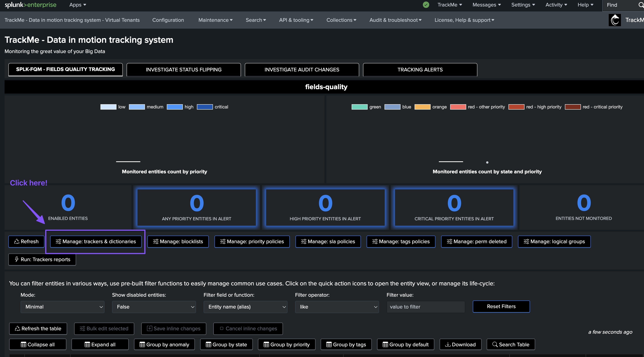The image size is (644, 357).
Task: Open the Configuration nav item
Action: (x=168, y=20)
